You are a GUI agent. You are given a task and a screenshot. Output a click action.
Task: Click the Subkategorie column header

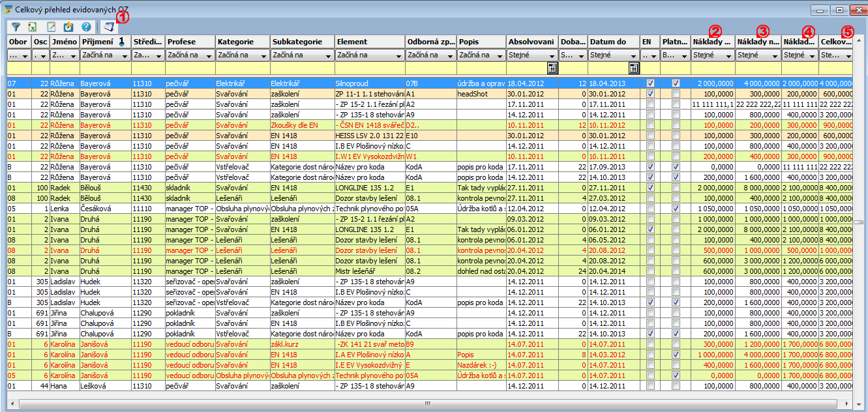pyautogui.click(x=302, y=42)
